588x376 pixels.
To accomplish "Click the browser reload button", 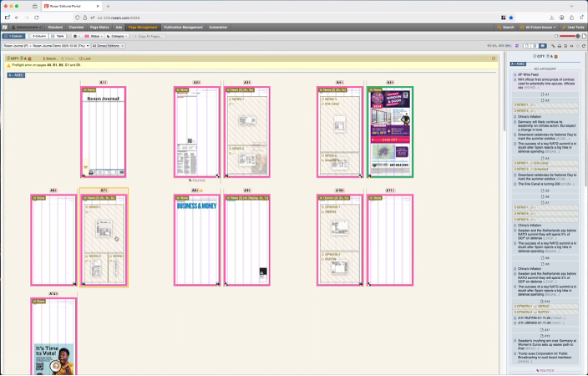I will 37,18.
